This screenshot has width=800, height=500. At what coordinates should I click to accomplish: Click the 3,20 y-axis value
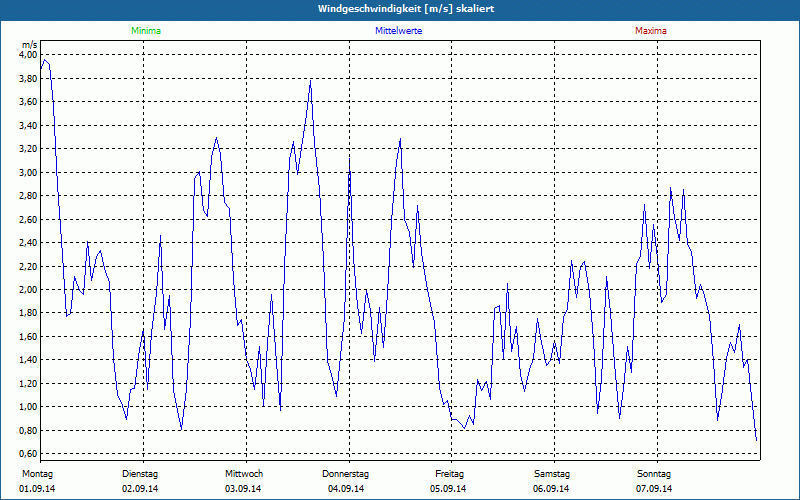tap(29, 149)
